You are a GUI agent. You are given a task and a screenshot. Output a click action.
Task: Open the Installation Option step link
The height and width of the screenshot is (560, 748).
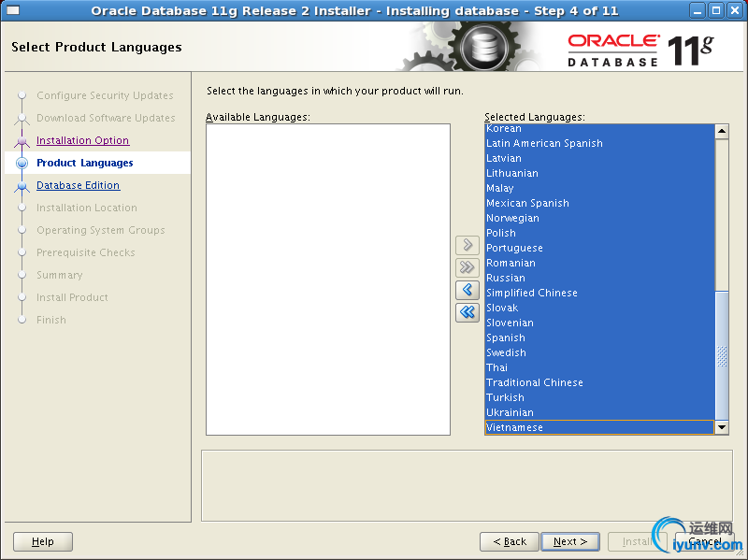[x=82, y=140]
